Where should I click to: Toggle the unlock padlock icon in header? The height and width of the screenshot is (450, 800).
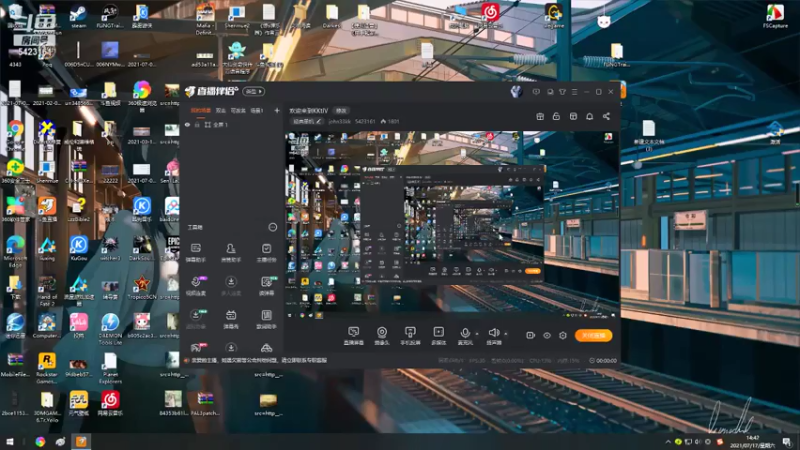coord(556,116)
